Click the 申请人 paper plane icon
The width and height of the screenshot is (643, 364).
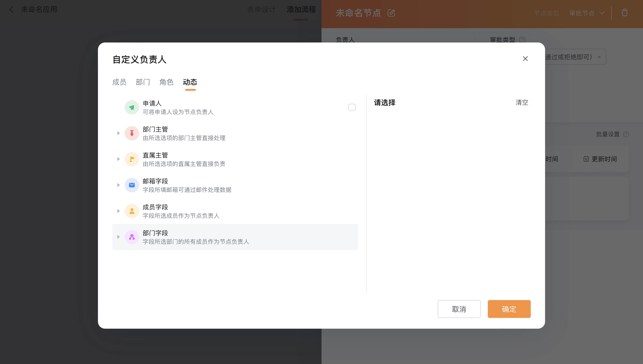132,108
